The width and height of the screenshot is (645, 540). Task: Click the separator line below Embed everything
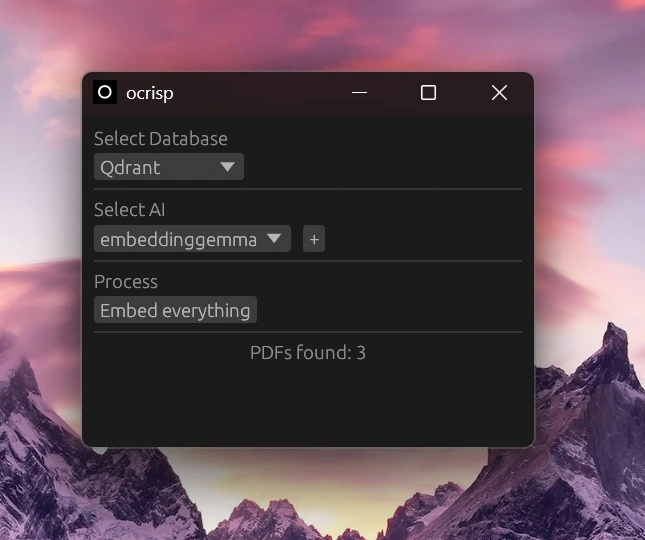pyautogui.click(x=307, y=332)
